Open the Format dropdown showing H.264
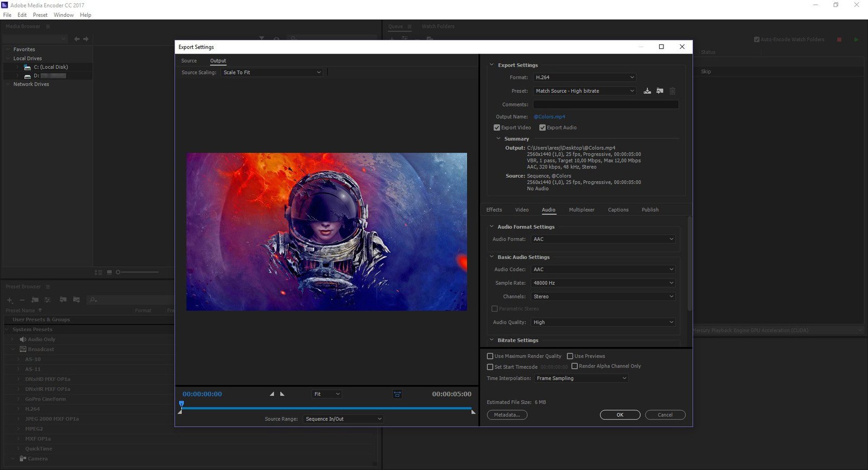The image size is (868, 470). 584,78
